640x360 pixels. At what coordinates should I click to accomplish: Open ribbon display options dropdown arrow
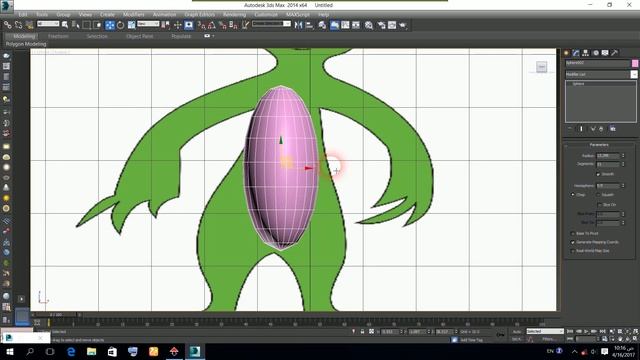[213, 36]
